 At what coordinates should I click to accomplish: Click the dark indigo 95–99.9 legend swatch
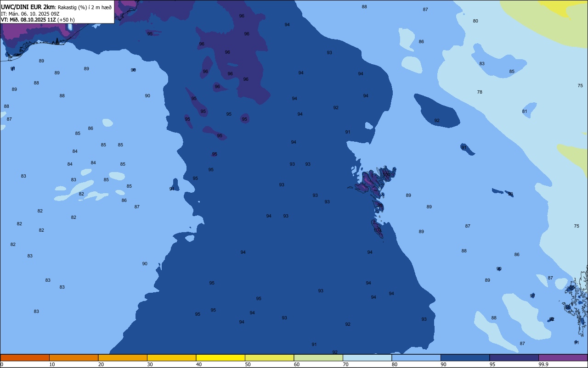coord(514,357)
